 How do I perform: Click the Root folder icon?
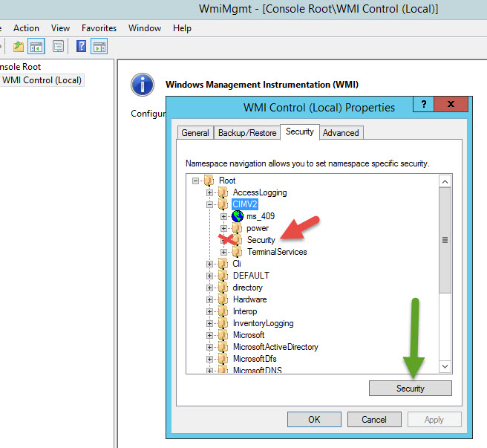point(209,181)
